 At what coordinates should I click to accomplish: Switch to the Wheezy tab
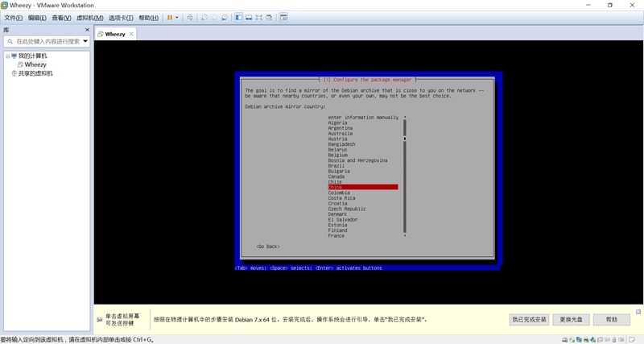point(114,34)
